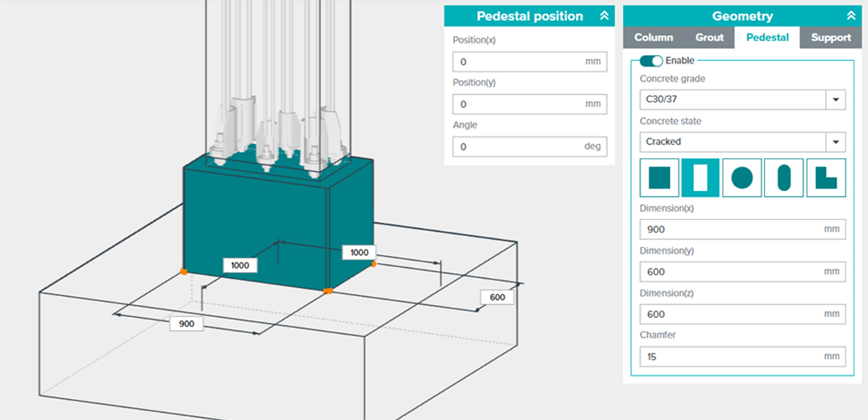Switch to the Grout tab
The height and width of the screenshot is (420, 868).
710,38
